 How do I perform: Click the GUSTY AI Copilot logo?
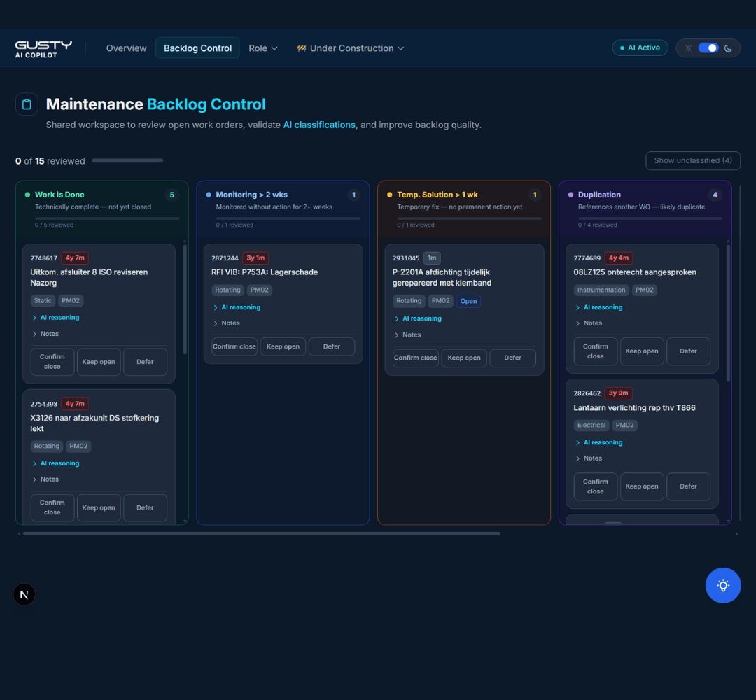tap(43, 48)
